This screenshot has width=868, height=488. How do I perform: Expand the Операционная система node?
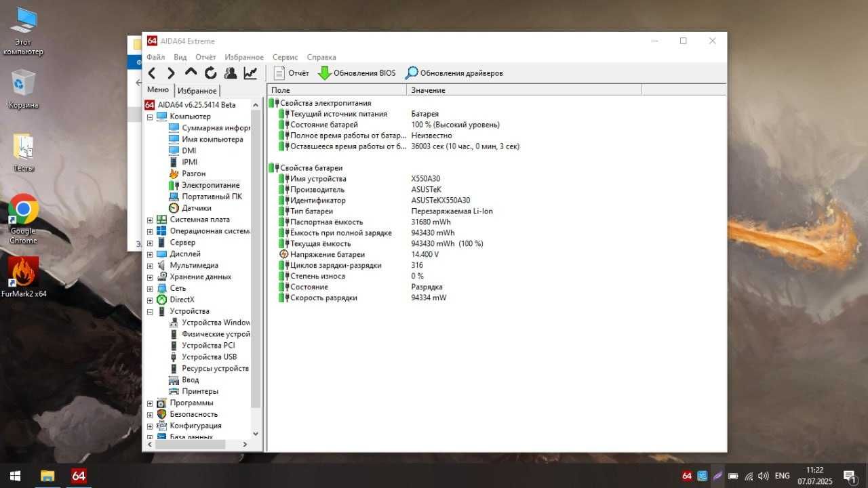150,231
